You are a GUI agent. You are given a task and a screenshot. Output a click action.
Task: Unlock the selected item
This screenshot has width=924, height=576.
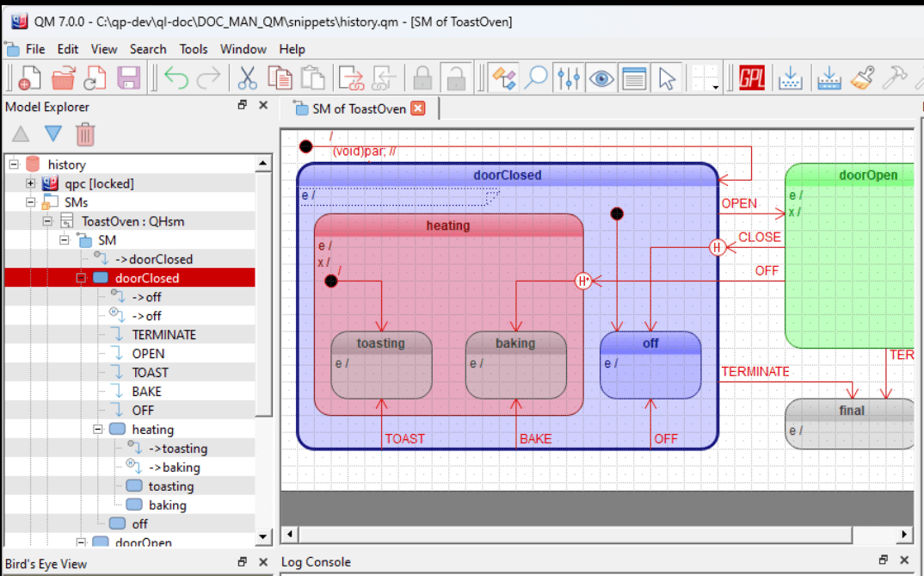pyautogui.click(x=455, y=77)
